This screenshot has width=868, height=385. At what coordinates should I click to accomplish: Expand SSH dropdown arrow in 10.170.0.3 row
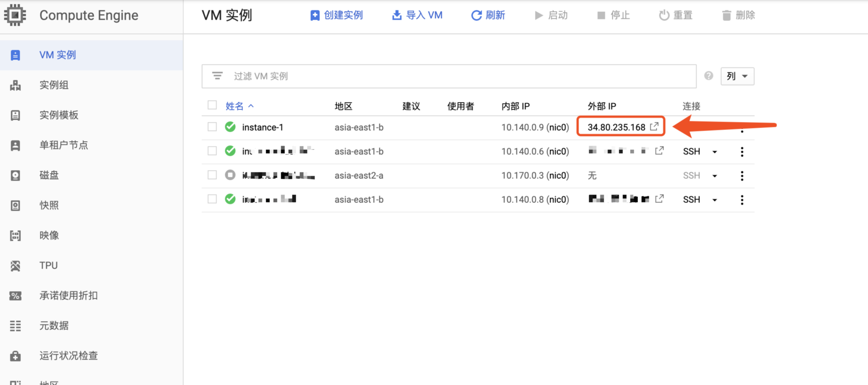point(715,176)
